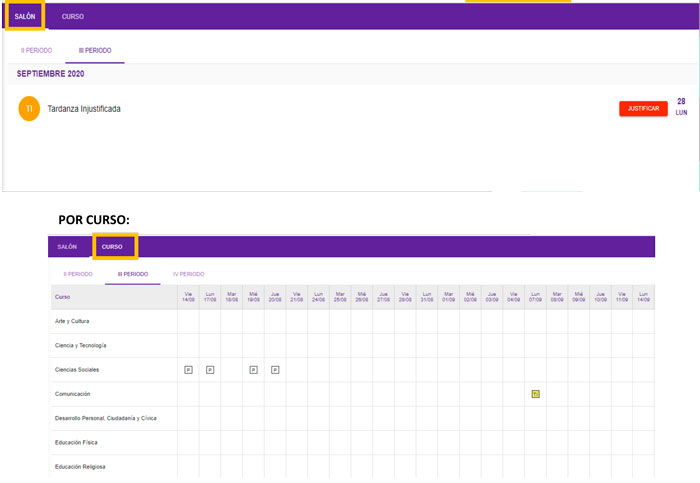Click the P mark under Vie 14/08
700x483 pixels.
[x=188, y=370]
